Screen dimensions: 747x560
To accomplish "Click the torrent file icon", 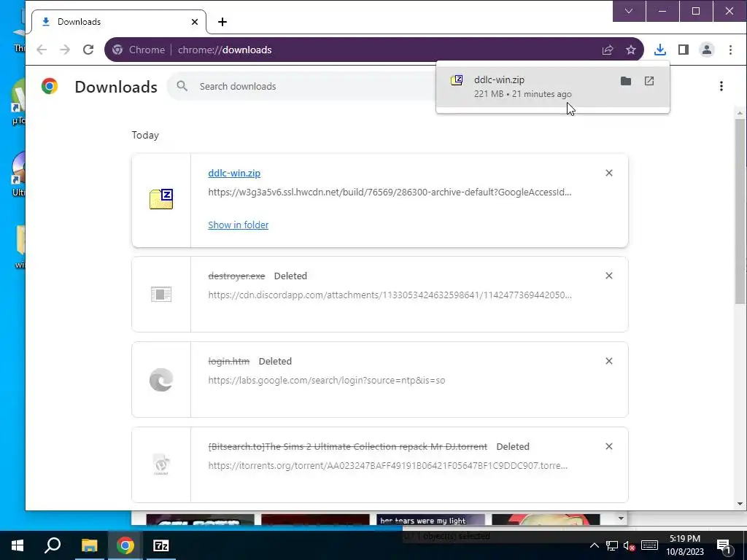I will click(x=161, y=464).
